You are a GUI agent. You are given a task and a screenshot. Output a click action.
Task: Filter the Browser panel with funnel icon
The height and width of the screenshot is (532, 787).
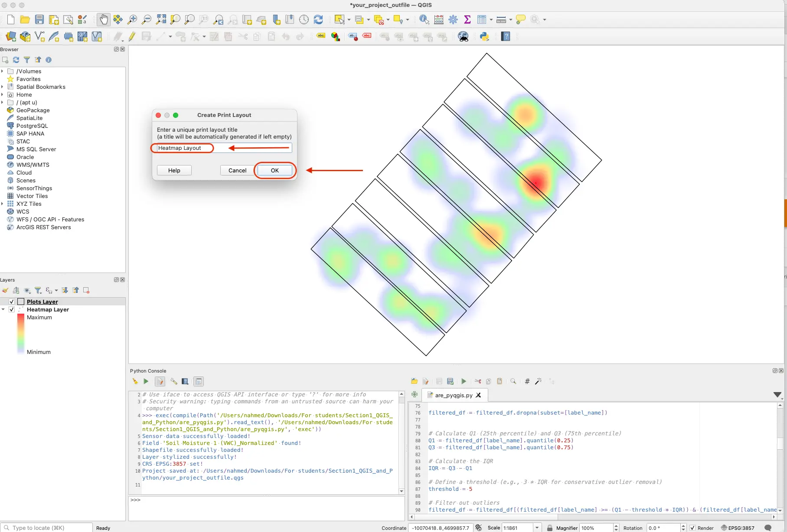coord(27,60)
